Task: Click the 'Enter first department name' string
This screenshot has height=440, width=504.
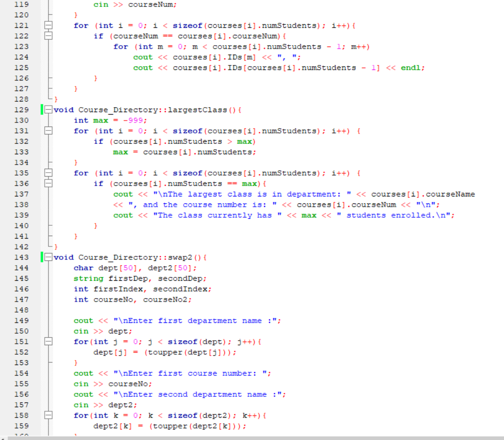Action: [195, 320]
